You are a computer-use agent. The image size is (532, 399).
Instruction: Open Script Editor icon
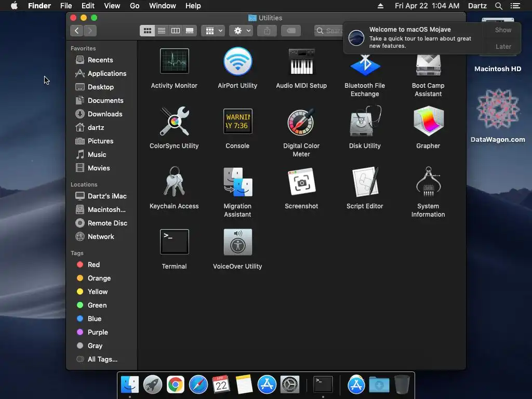coord(365,181)
